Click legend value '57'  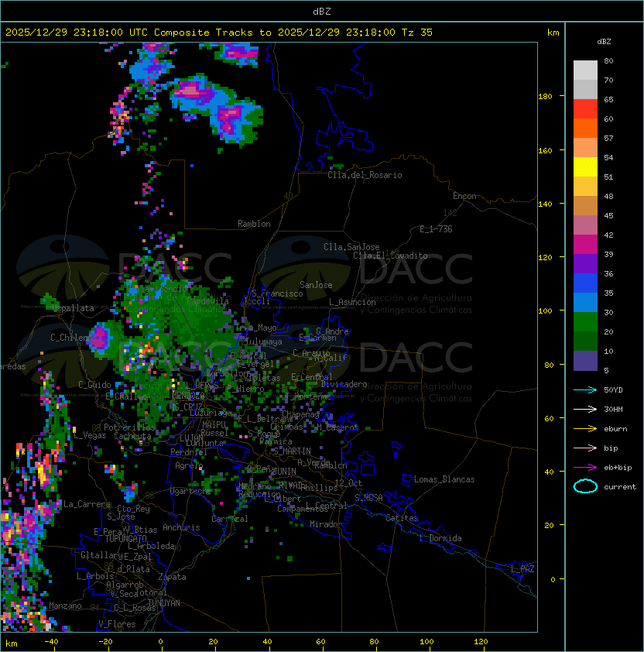608,138
